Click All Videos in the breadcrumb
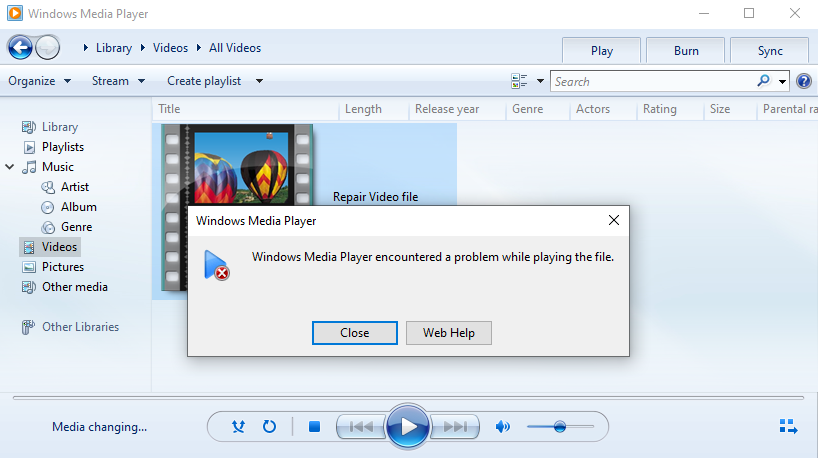The height and width of the screenshot is (458, 818). point(235,48)
